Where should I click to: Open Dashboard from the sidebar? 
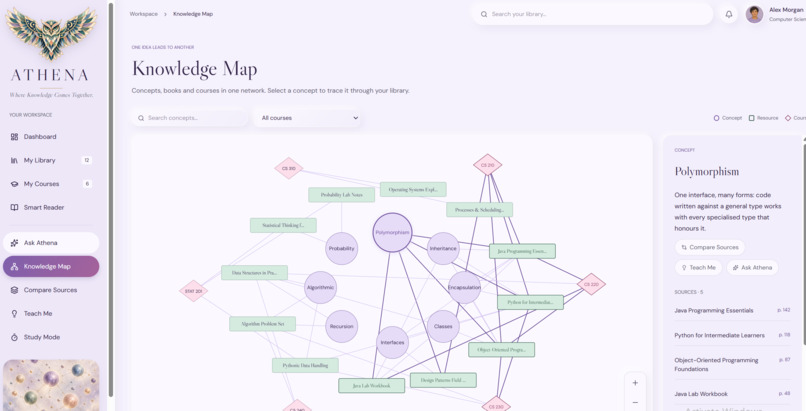[51, 137]
